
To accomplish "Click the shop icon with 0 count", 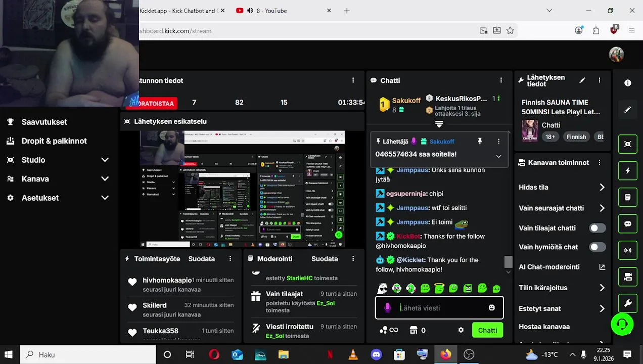I will [418, 330].
